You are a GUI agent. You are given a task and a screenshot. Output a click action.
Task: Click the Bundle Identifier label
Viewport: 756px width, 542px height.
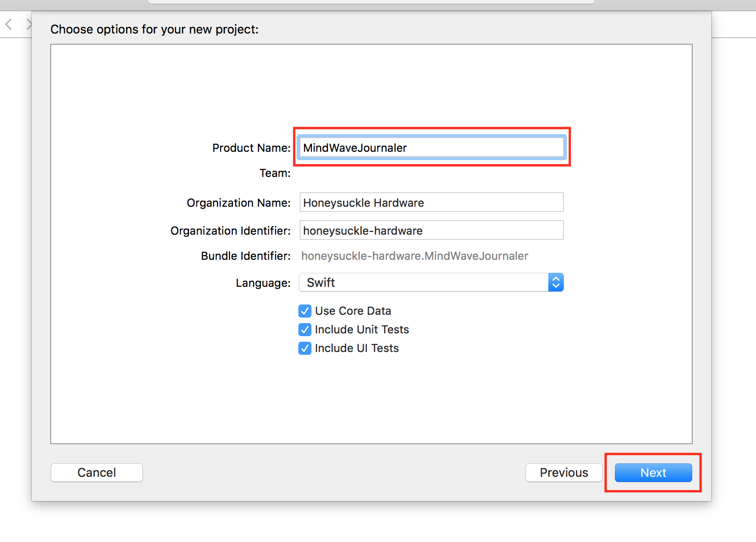point(245,256)
